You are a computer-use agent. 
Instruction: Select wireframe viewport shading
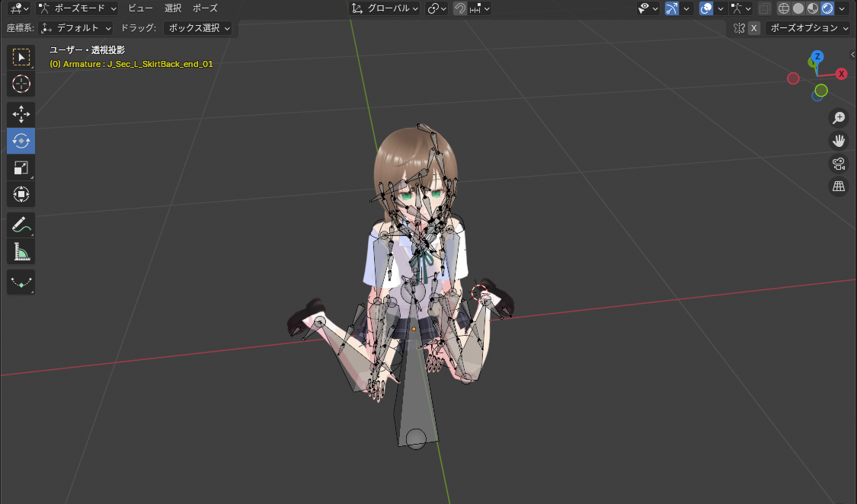[783, 8]
